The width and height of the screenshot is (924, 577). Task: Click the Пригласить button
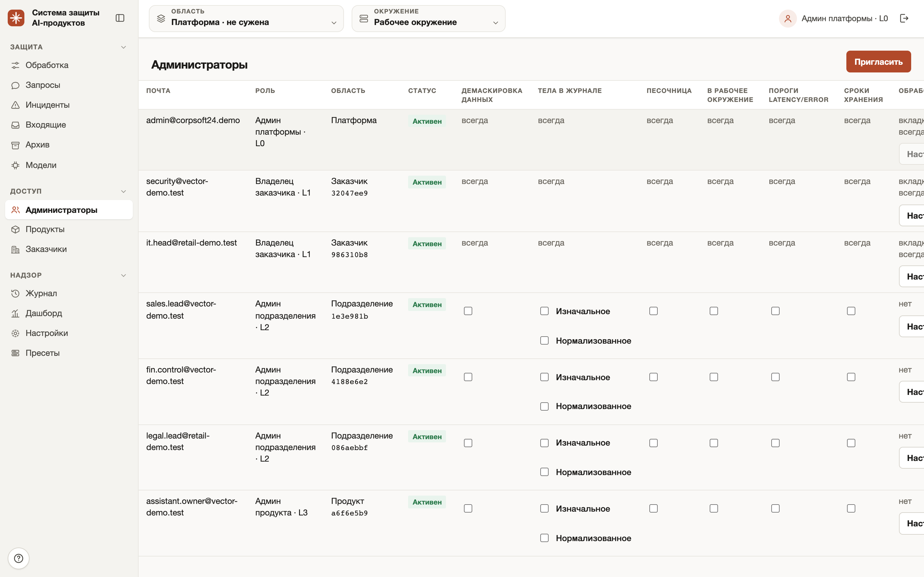pos(878,62)
